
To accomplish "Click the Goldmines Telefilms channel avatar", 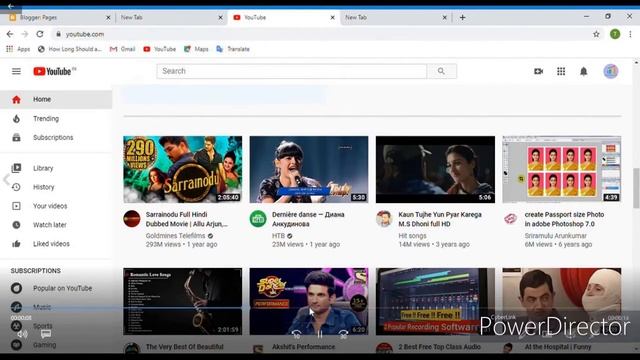I will coord(132,219).
